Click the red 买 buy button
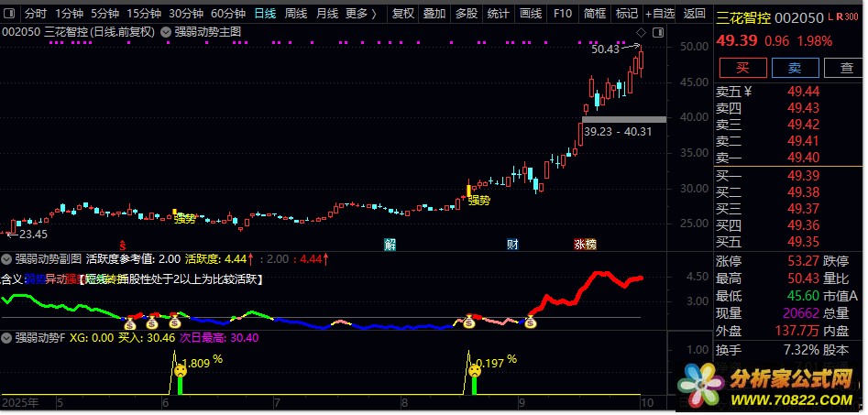The width and height of the screenshot is (868, 415). coord(743,68)
